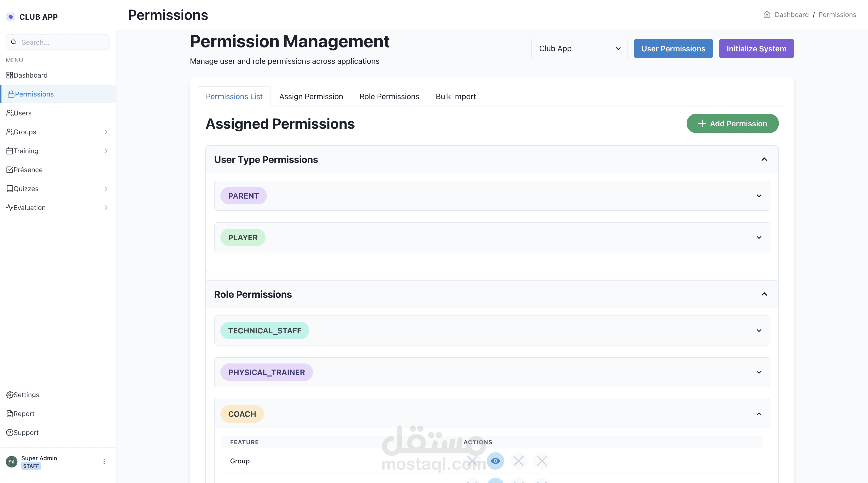
Task: Open the Bulk Import tab
Action: tap(456, 97)
